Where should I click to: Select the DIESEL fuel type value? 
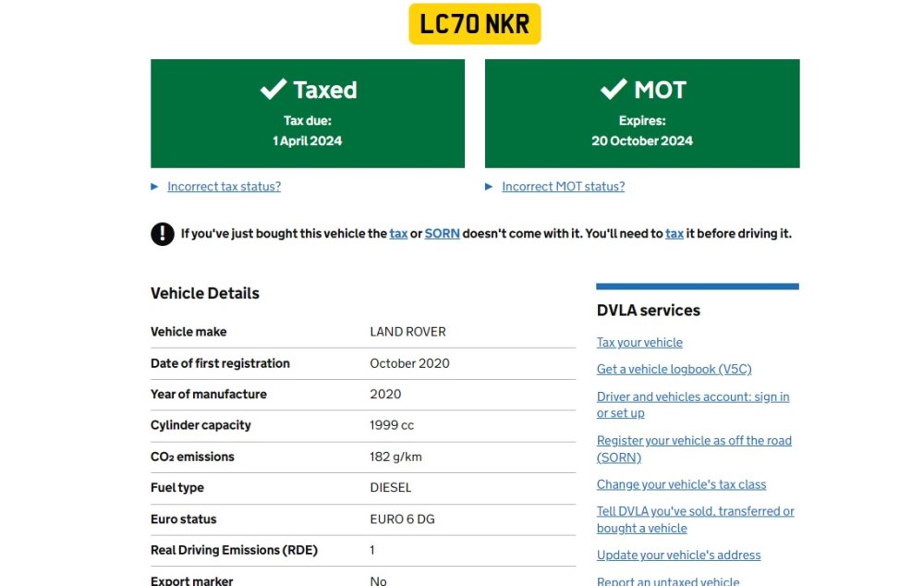click(x=391, y=487)
